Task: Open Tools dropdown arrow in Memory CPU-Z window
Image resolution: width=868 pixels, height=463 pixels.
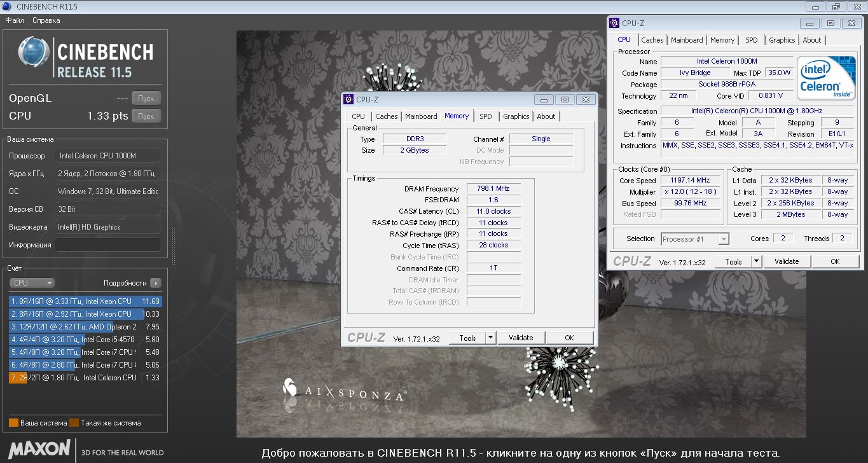Action: 491,338
